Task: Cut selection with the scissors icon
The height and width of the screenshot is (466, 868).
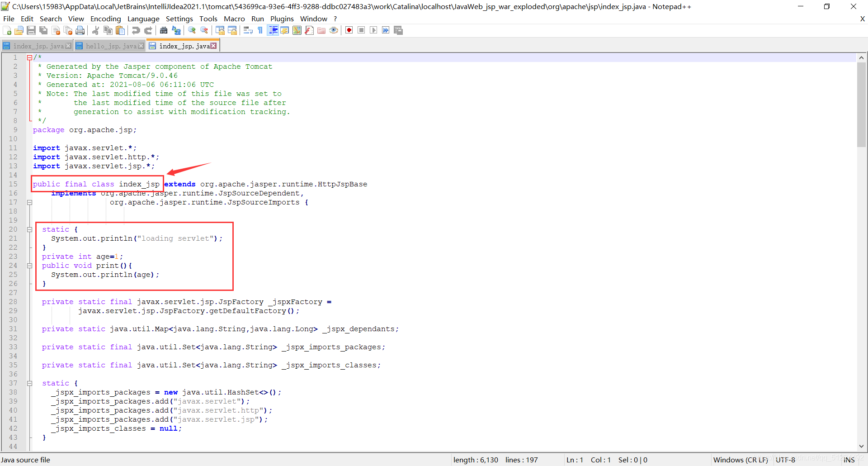Action: [x=95, y=30]
